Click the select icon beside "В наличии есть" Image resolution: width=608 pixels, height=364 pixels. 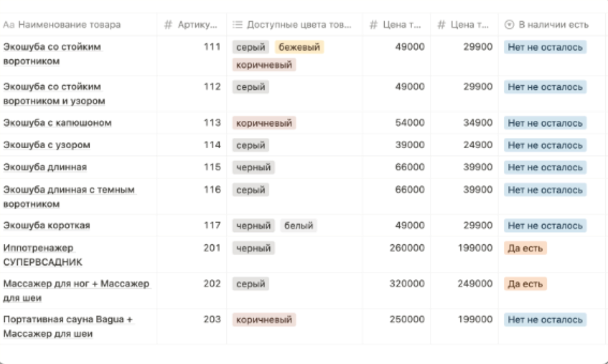tap(509, 25)
